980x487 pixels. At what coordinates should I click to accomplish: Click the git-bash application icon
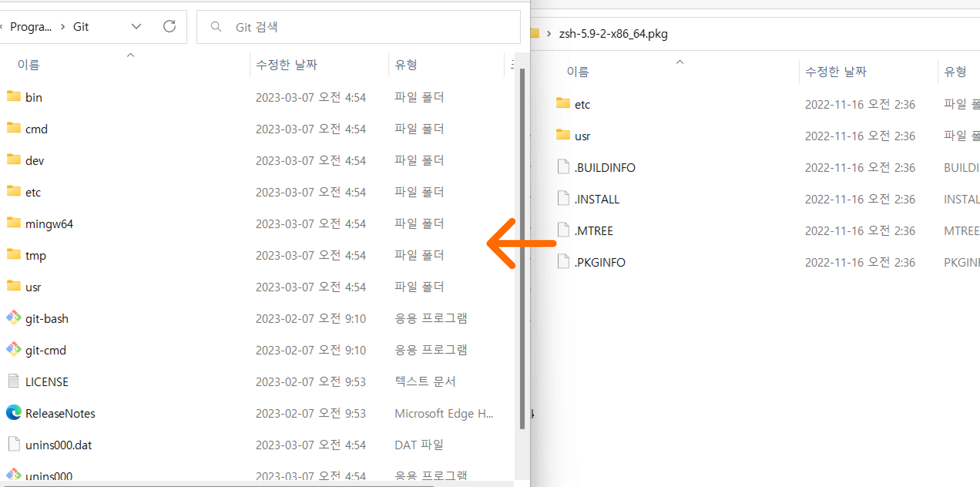(x=13, y=317)
